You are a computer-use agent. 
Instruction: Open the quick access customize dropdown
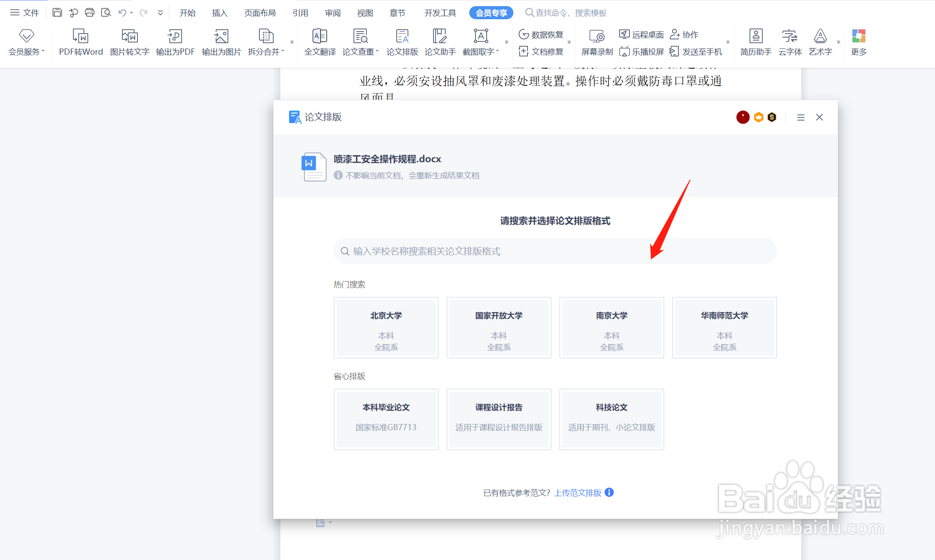click(x=160, y=13)
